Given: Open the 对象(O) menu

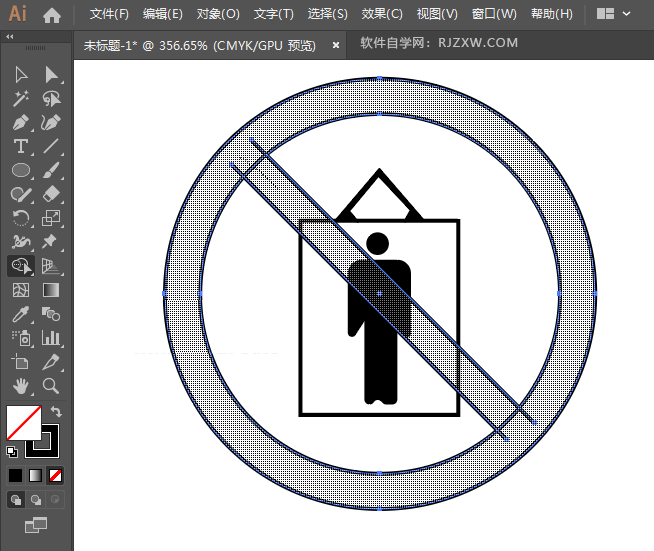Looking at the screenshot, I should [218, 14].
